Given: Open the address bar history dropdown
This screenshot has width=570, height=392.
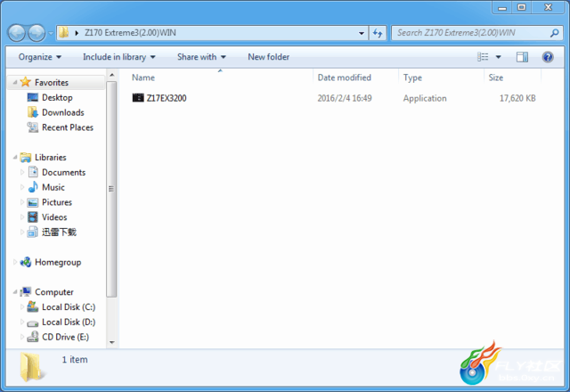Looking at the screenshot, I should click(x=362, y=33).
